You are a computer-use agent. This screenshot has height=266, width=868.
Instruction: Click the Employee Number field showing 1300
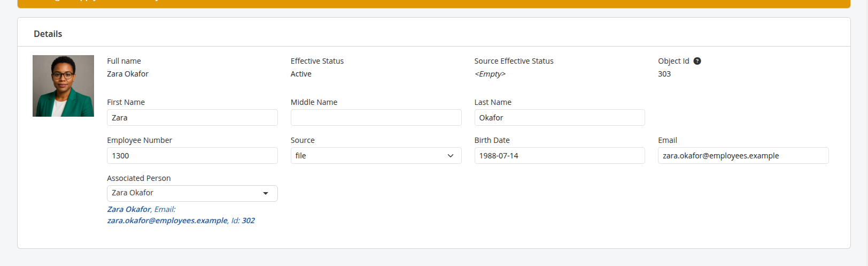click(192, 156)
